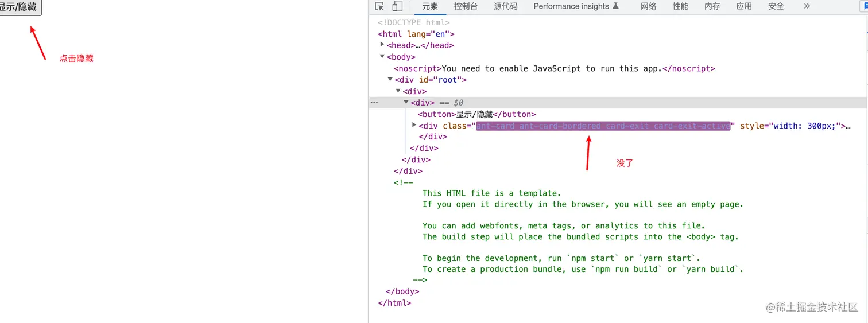This screenshot has width=868, height=323.
Task: Click the Performance insights flask icon
Action: click(x=616, y=6)
